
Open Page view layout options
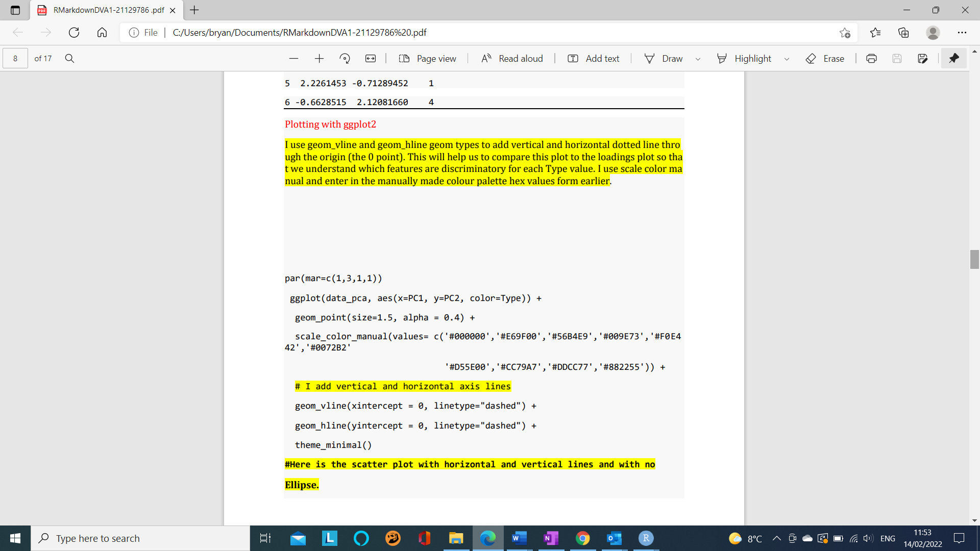(428, 58)
